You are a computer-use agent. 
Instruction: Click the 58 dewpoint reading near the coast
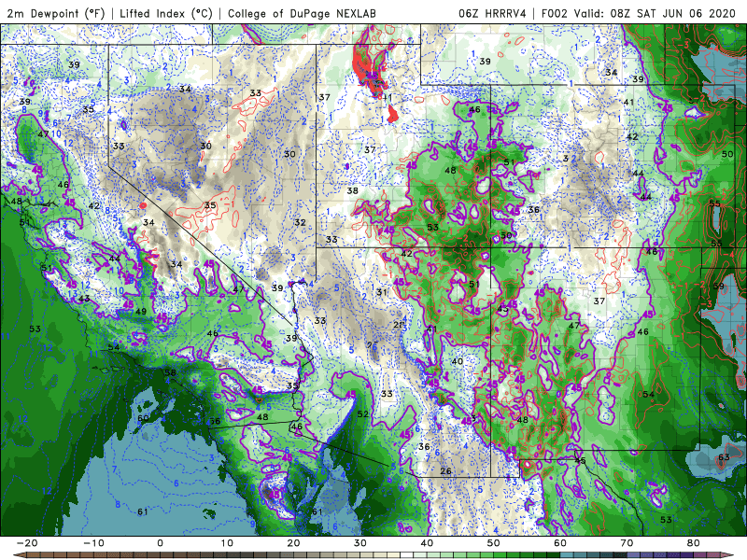(x=170, y=372)
